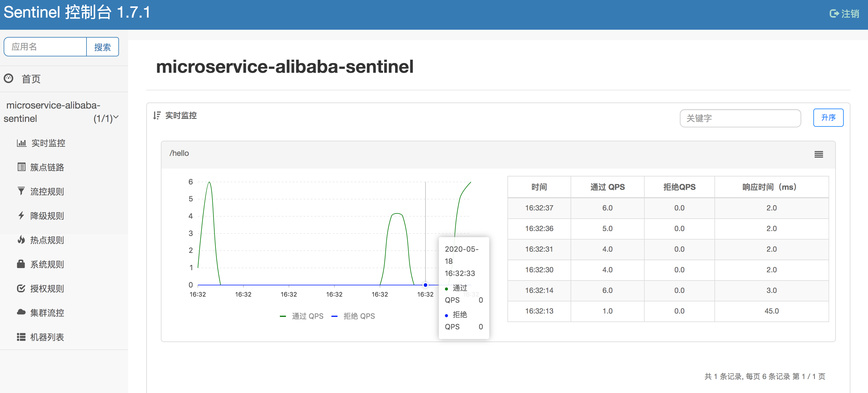
Task: Click the filter funnel icon beside 流控规则
Action: pyautogui.click(x=21, y=191)
